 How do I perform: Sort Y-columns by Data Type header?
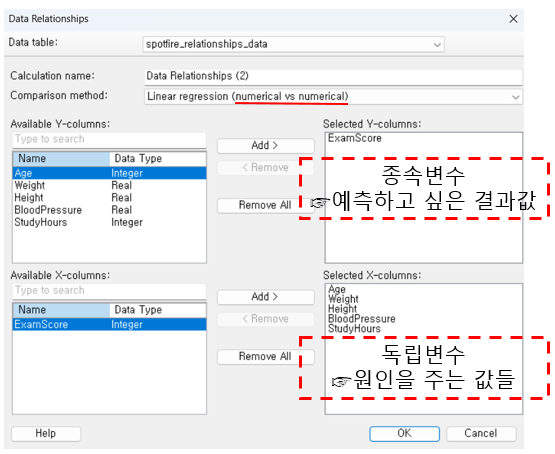click(158, 159)
